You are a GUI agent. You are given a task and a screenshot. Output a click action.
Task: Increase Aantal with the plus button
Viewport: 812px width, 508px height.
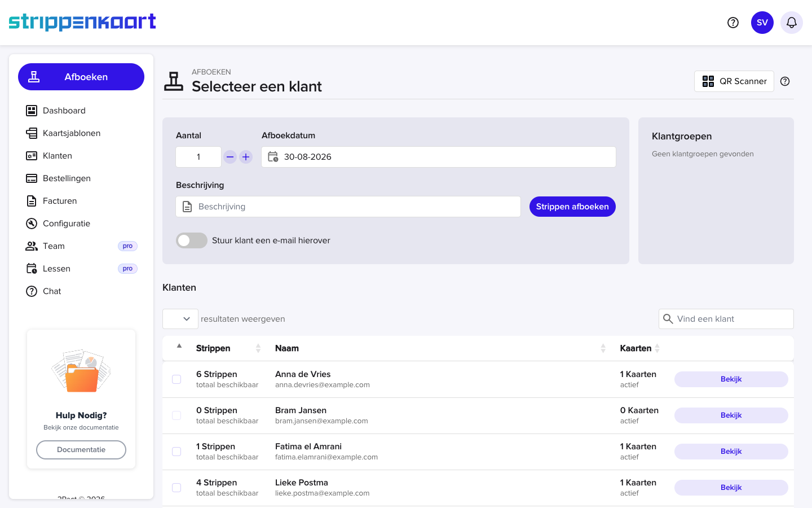tap(246, 157)
